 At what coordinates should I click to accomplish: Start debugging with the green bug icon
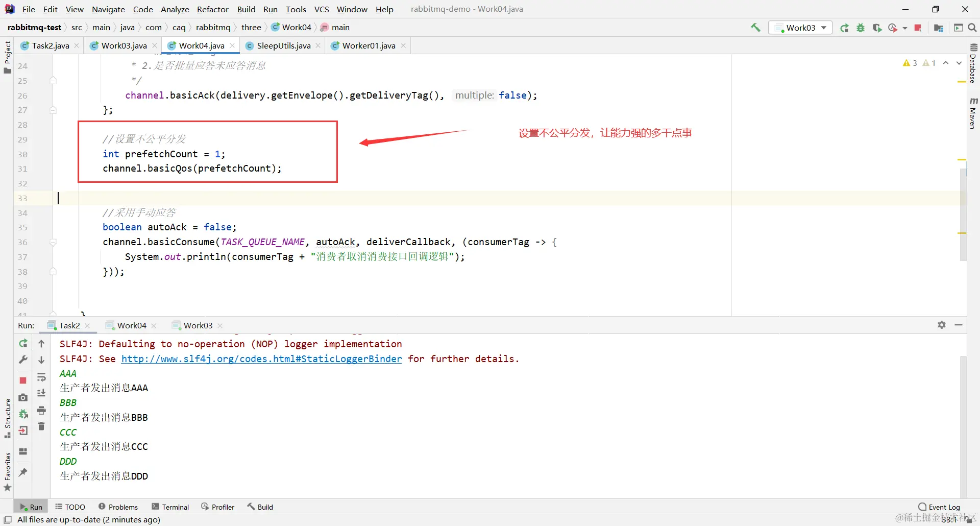click(861, 28)
